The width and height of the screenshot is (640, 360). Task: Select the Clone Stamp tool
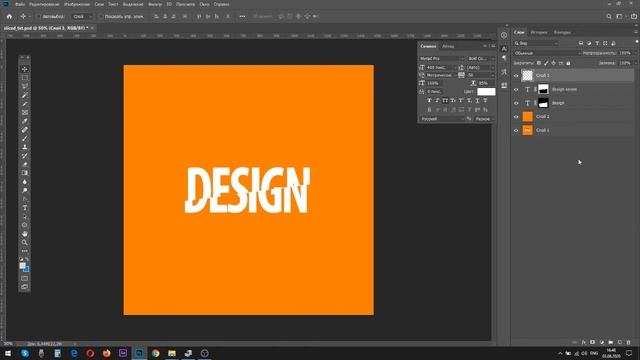(x=24, y=147)
